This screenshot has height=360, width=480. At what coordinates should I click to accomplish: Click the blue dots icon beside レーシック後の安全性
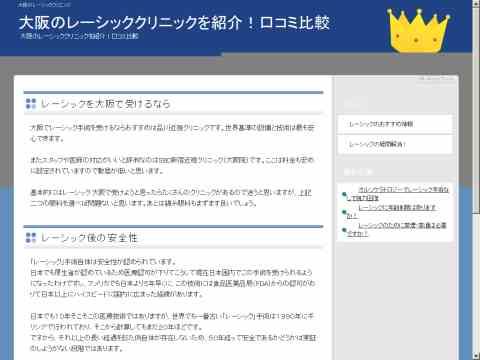(x=31, y=238)
